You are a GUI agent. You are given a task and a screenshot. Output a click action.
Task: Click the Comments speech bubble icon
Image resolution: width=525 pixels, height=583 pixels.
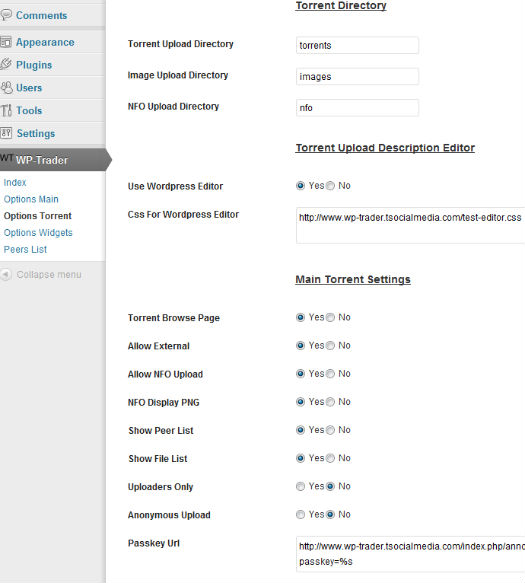click(6, 15)
